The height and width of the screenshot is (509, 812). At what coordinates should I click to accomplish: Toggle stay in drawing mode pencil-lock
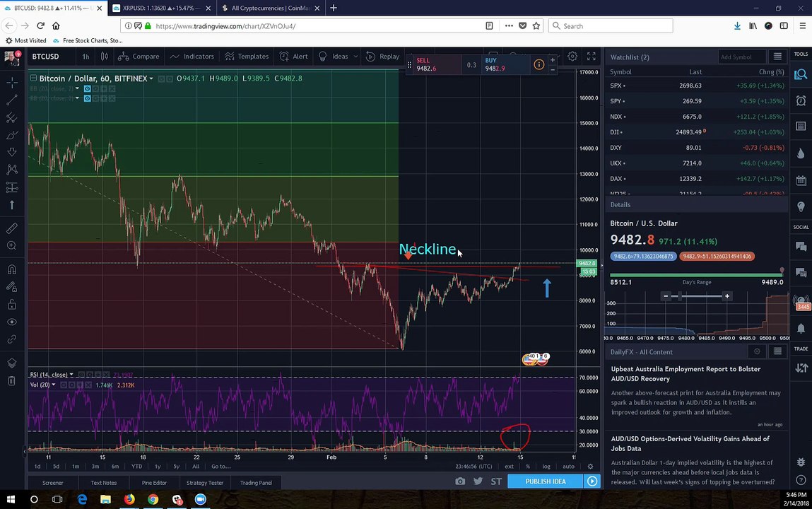11,286
